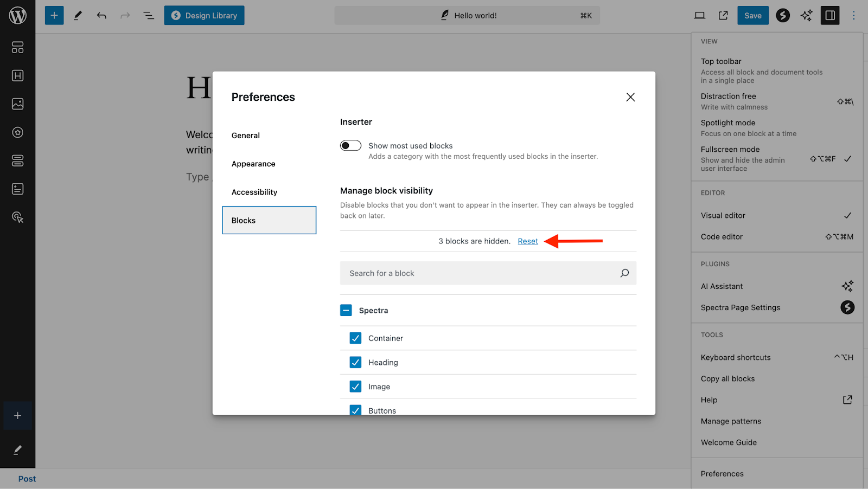
Task: Click the desktop View preview icon
Action: pyautogui.click(x=700, y=15)
